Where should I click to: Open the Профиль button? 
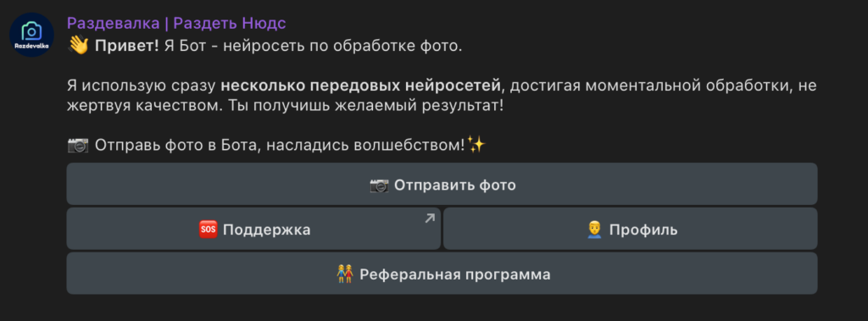click(631, 229)
